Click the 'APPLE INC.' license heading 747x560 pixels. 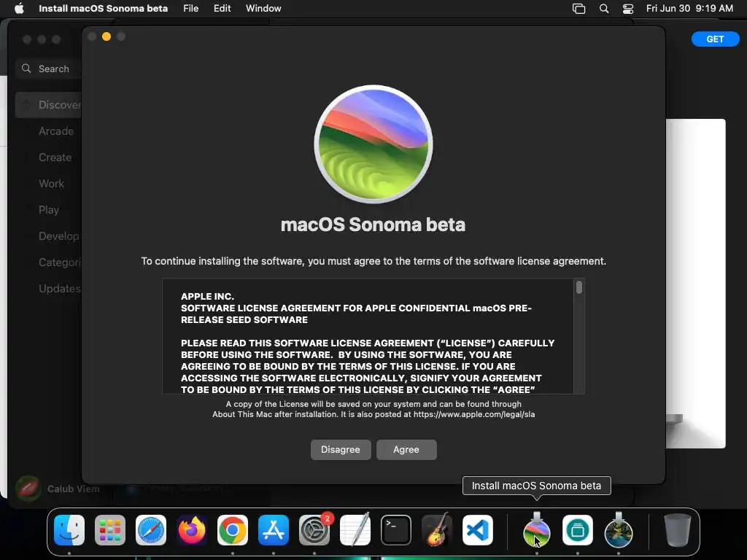(207, 296)
